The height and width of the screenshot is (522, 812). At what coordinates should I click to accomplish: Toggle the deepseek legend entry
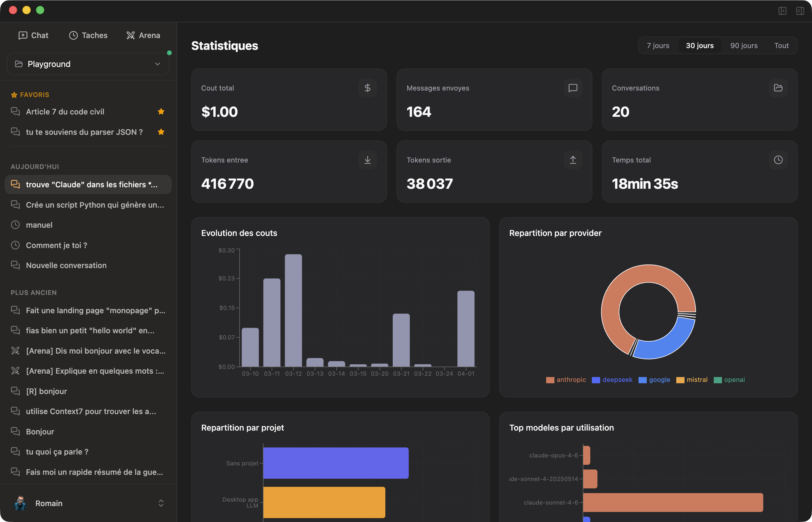click(612, 380)
